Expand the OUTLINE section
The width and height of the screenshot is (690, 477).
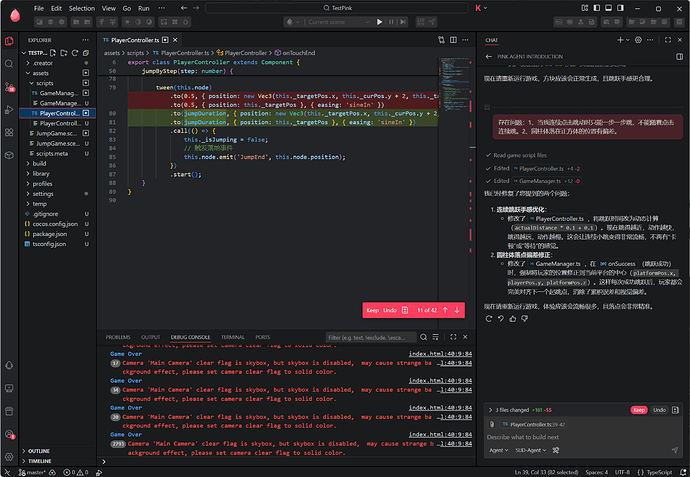pos(39,451)
